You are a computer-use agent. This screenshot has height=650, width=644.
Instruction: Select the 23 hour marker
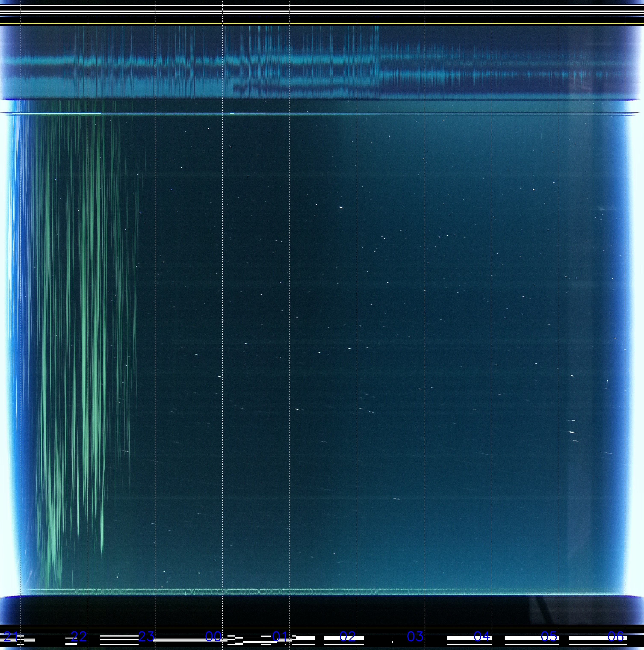(146, 636)
